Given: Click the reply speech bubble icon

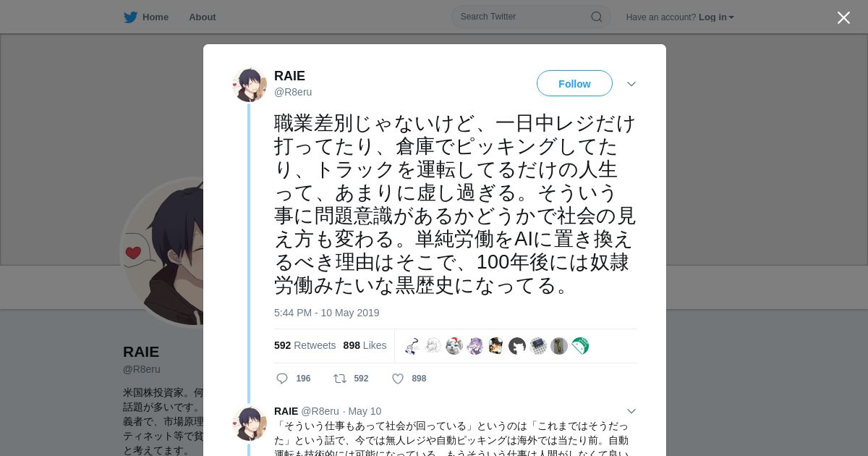Looking at the screenshot, I should (x=282, y=379).
